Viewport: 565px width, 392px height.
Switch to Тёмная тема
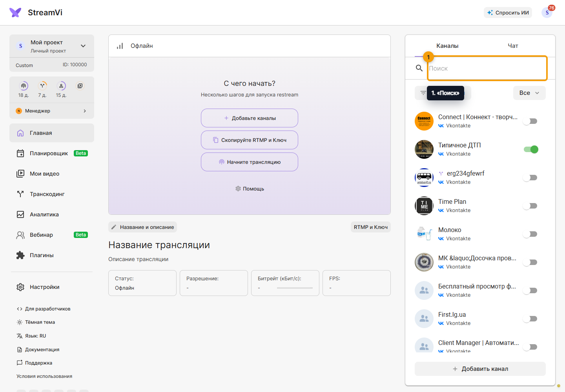tap(36, 322)
